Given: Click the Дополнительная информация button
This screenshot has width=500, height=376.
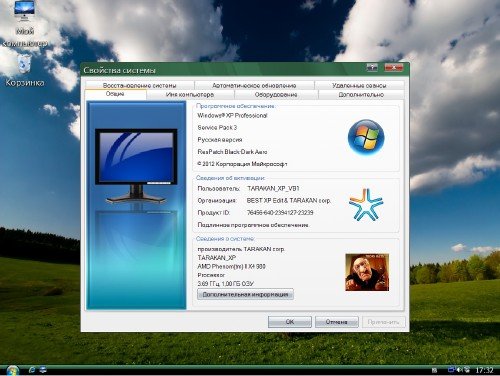Looking at the screenshot, I should pyautogui.click(x=245, y=294).
